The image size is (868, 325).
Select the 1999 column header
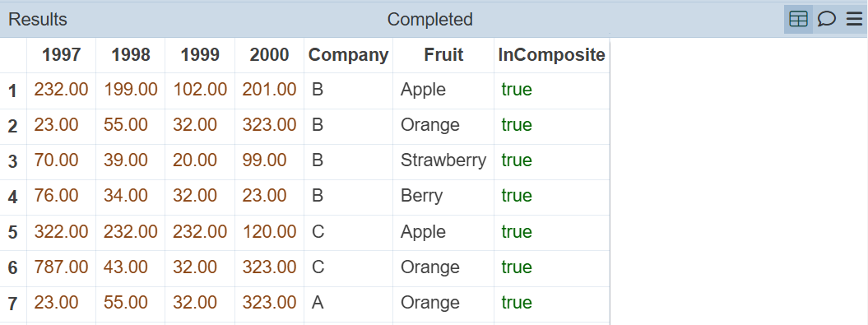tap(200, 55)
